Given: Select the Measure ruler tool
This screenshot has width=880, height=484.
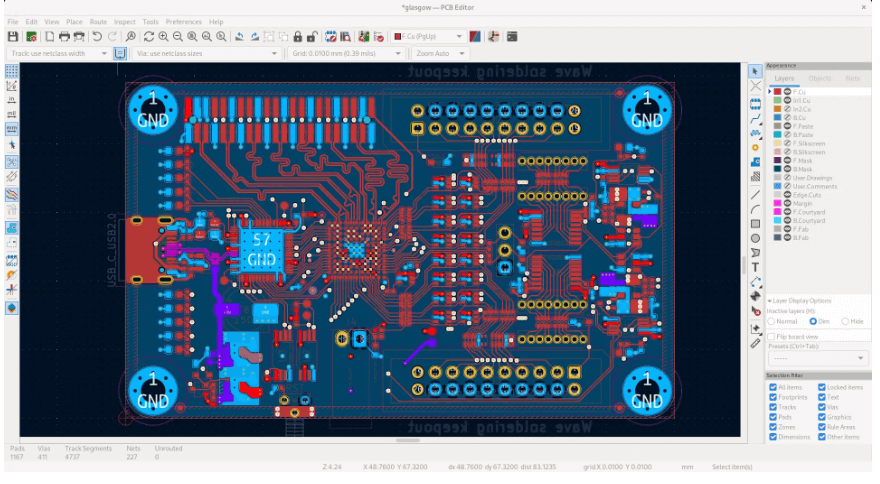Looking at the screenshot, I should 756,343.
